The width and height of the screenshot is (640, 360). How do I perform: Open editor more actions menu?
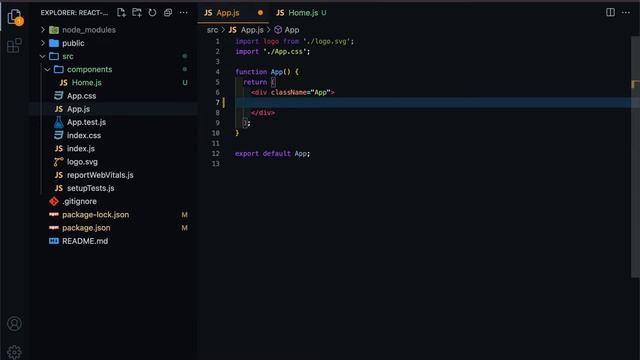pyautogui.click(x=626, y=13)
